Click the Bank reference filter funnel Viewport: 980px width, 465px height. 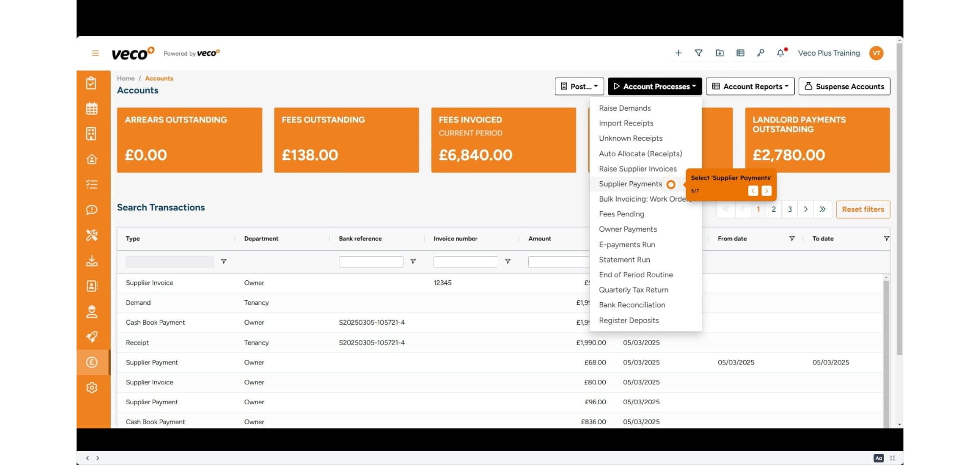(x=413, y=261)
